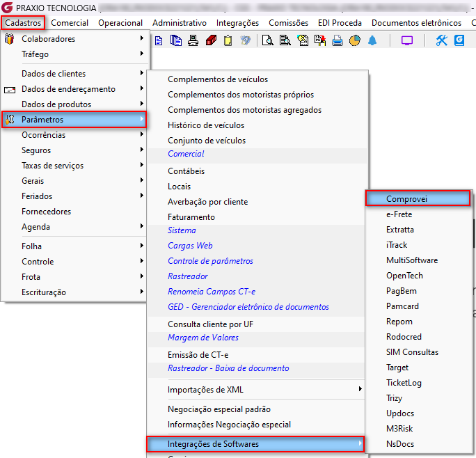Expand the Dados de produtos submenu

point(74,104)
